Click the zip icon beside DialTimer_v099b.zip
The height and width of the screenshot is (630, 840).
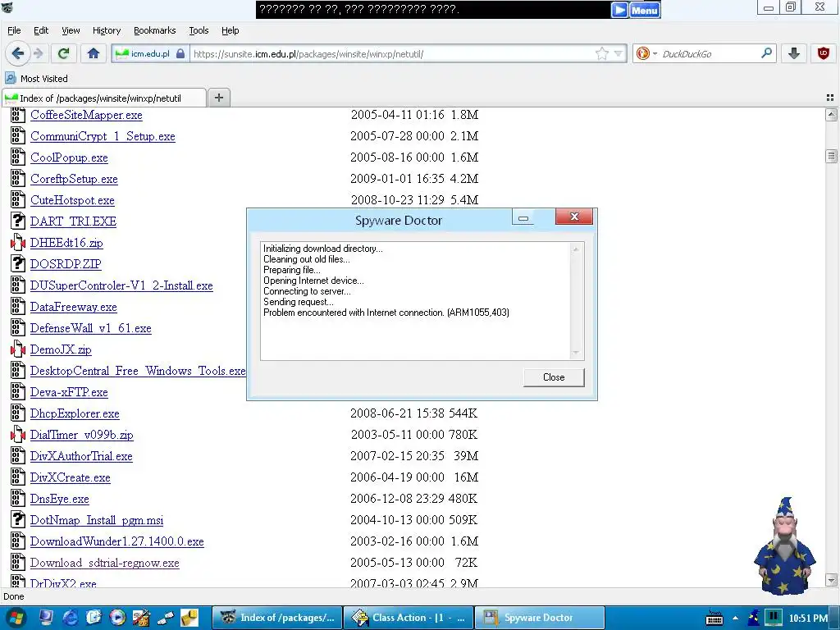pyautogui.click(x=18, y=435)
